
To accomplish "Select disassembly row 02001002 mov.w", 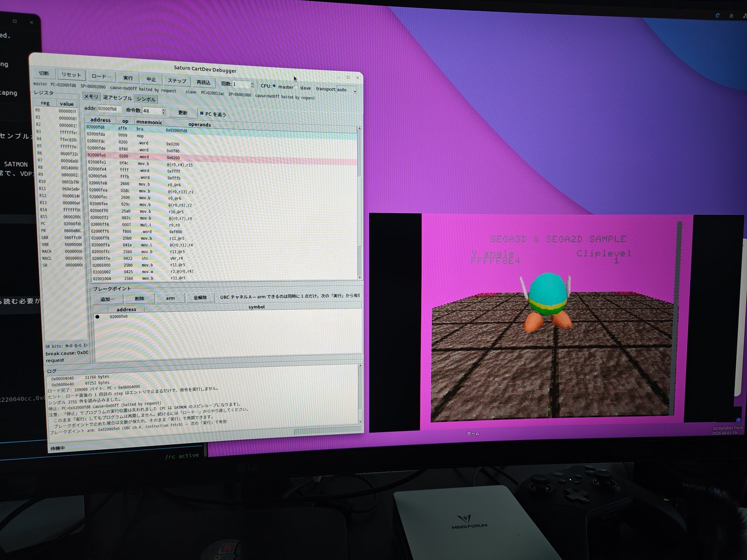I will pos(225,272).
